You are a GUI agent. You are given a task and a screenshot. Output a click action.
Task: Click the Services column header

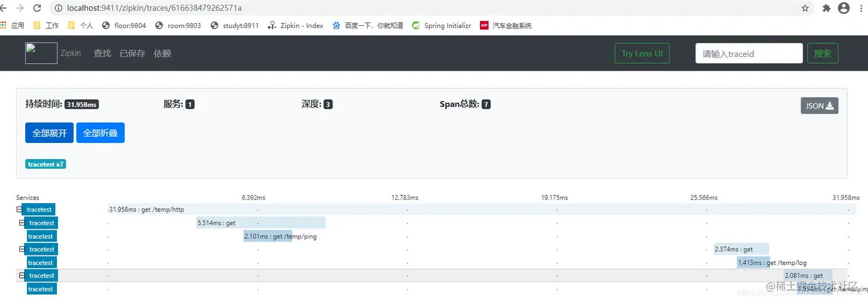(x=28, y=198)
